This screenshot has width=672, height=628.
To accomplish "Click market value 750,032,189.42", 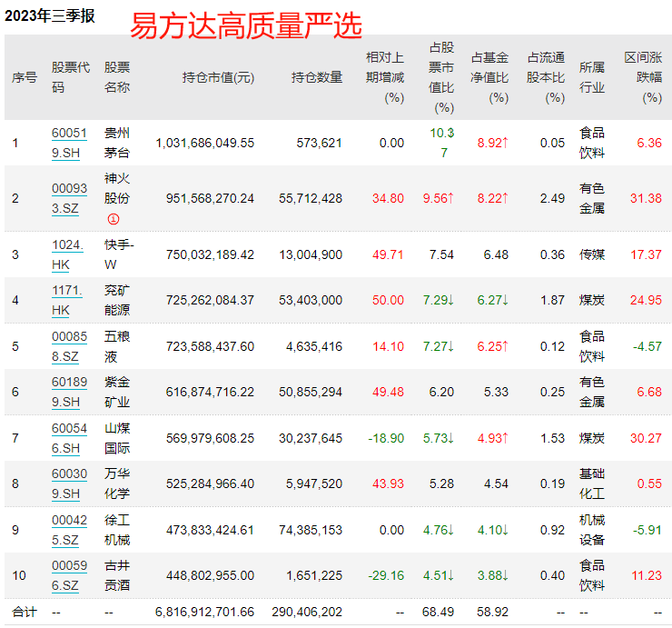I will point(210,254).
